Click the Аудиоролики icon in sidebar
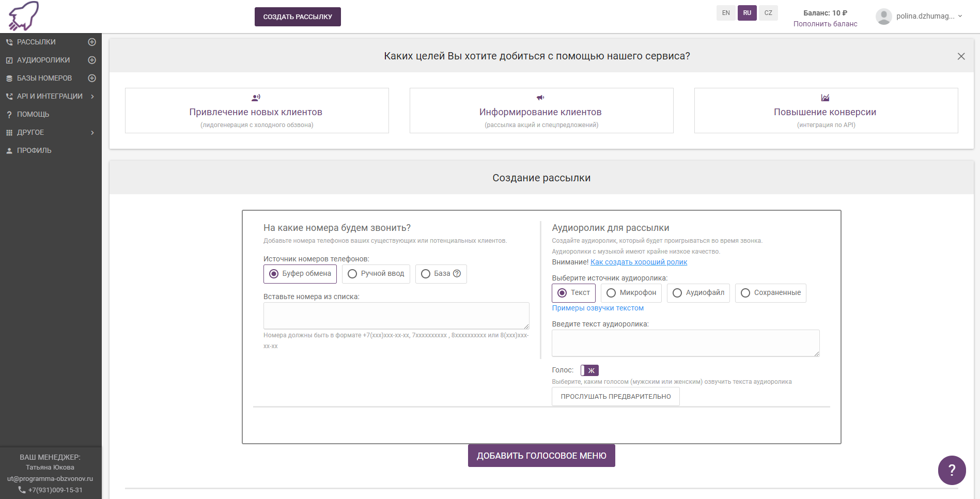This screenshot has height=499, width=980. [9, 60]
